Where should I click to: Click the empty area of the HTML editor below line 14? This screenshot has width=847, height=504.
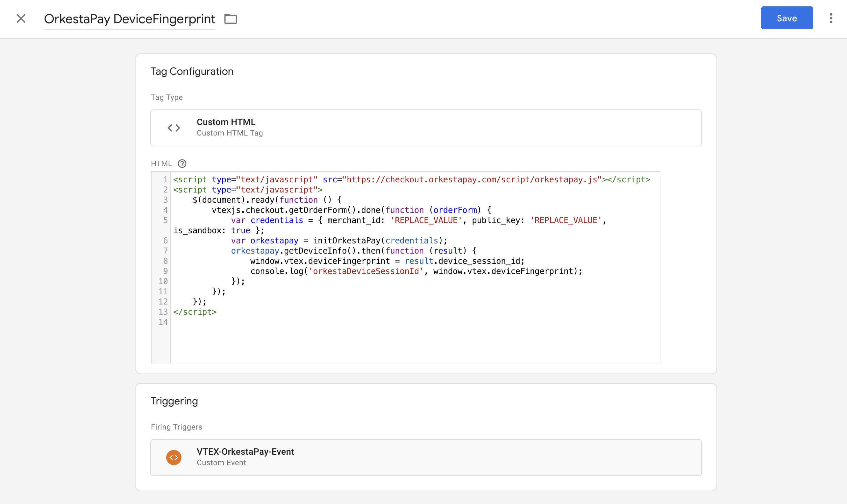pyautogui.click(x=415, y=345)
